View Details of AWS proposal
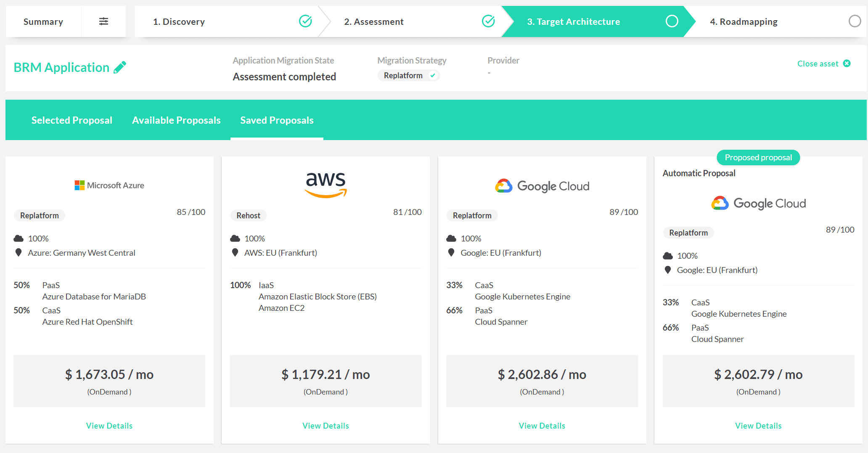Screen dimensions: 868x453 pos(326,426)
